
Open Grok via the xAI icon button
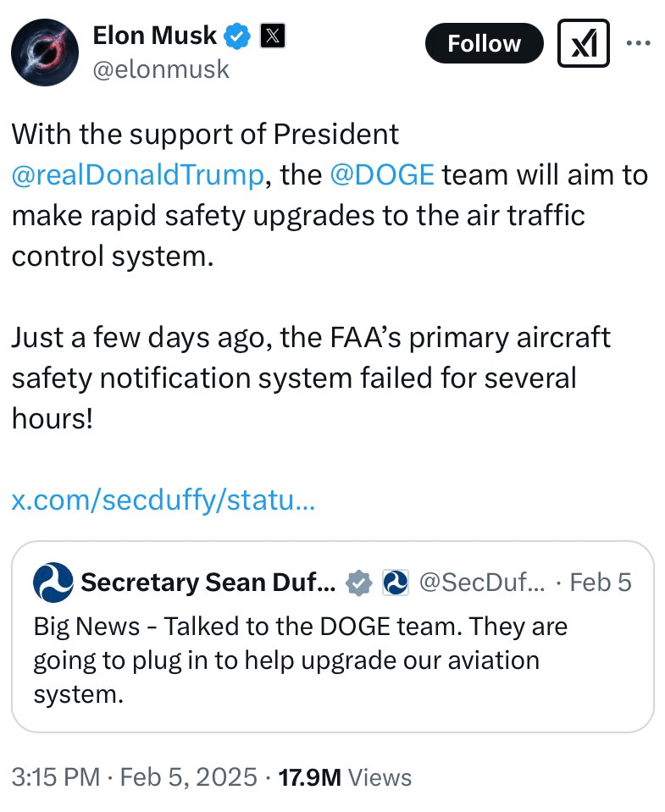[x=583, y=43]
